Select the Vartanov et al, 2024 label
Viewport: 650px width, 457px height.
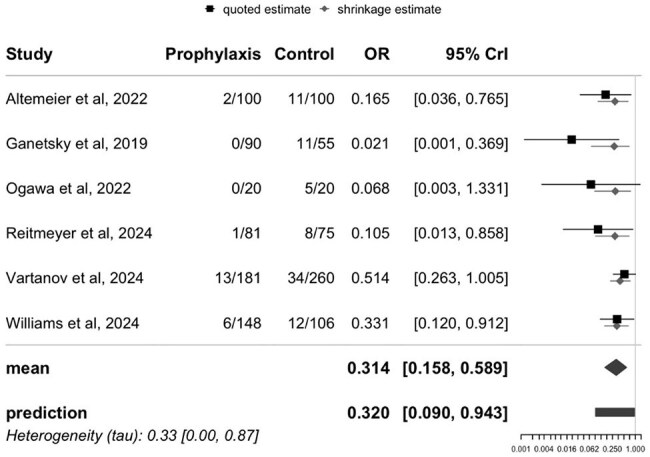pos(75,277)
